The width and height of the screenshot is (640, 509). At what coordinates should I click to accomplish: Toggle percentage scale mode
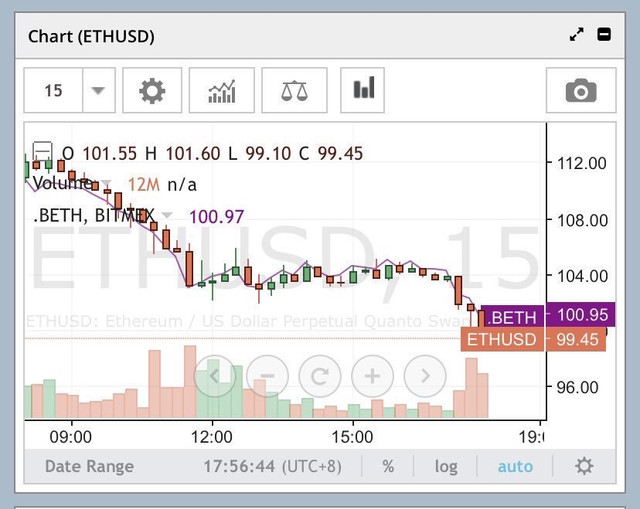[388, 466]
